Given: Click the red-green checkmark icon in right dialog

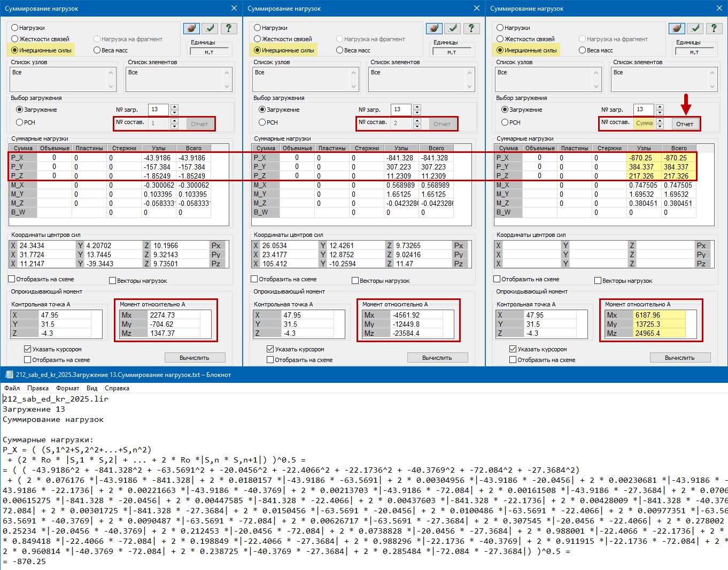Looking at the screenshot, I should (x=677, y=28).
